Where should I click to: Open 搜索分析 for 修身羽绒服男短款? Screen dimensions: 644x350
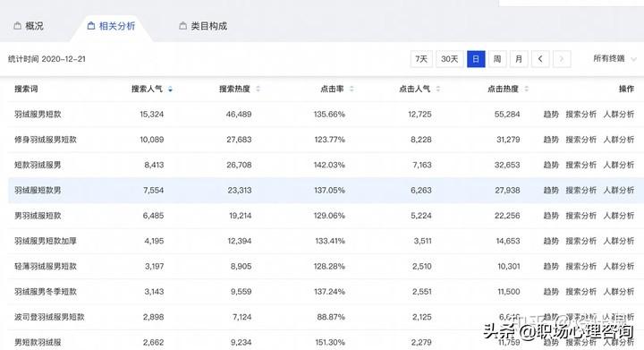580,140
